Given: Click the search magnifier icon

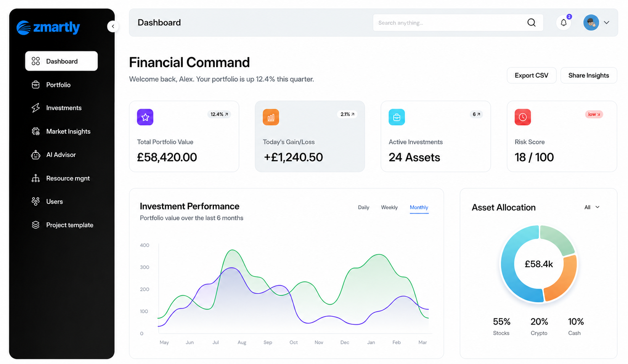Looking at the screenshot, I should pyautogui.click(x=532, y=23).
